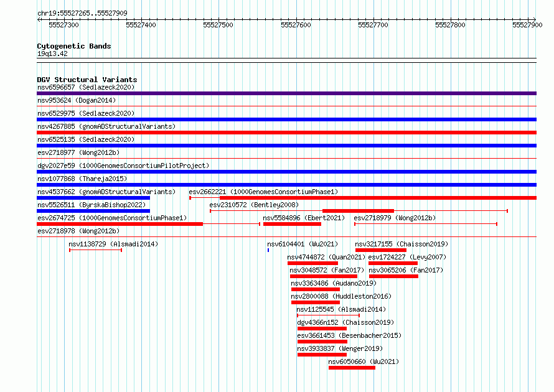This screenshot has width=554, height=392.
Task: Select the purple nsv6596657 variant bar
Action: point(286,93)
